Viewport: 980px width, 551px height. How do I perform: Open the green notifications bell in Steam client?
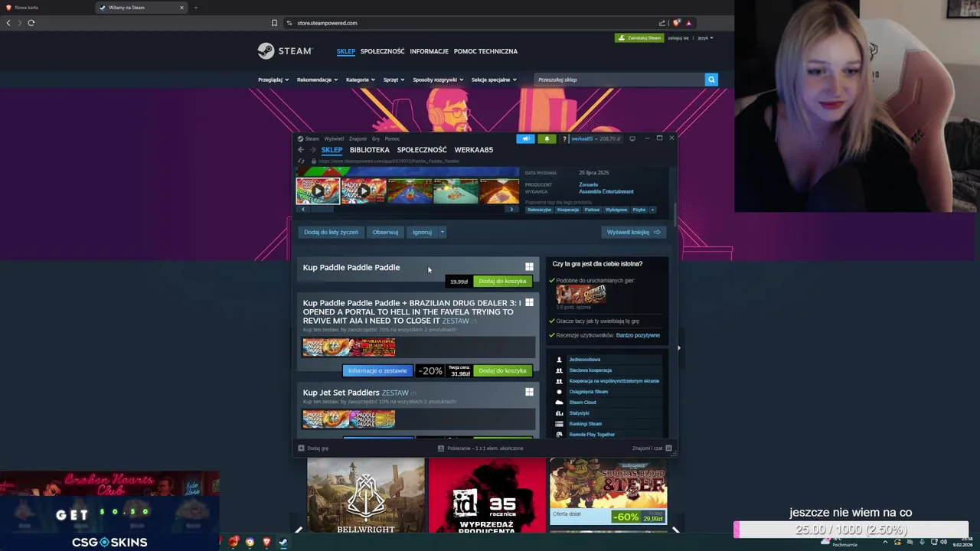(x=547, y=139)
